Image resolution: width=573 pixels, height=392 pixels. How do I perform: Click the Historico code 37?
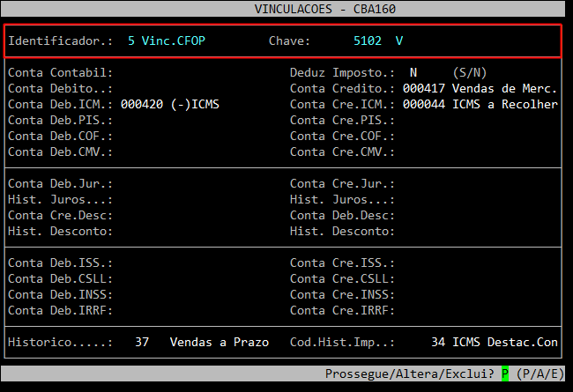pos(142,342)
